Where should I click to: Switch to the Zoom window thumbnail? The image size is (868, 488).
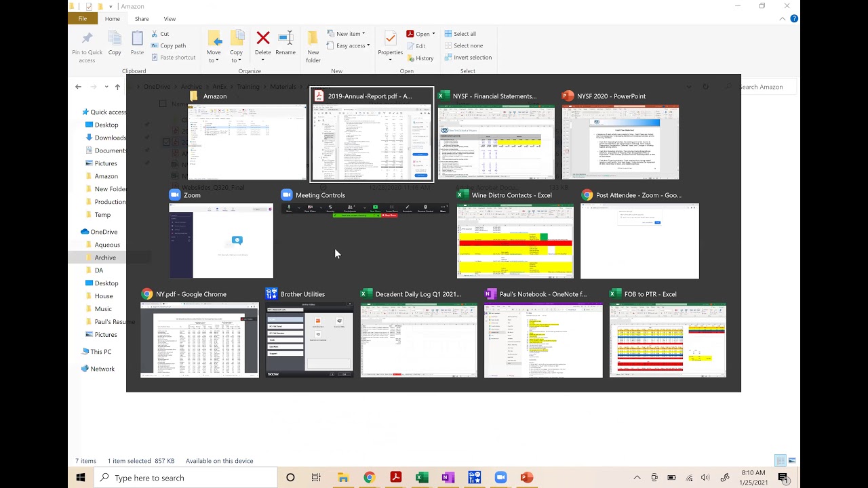tap(221, 235)
